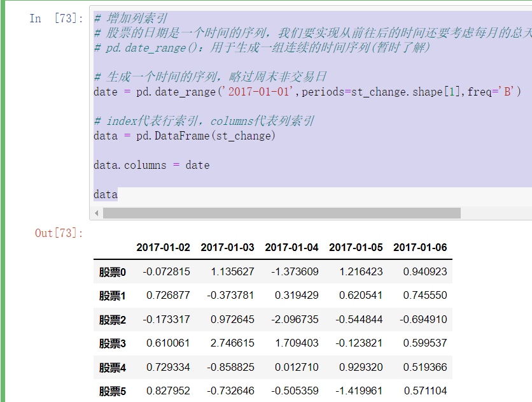The image size is (532, 402).
Task: Click the cell value 0.012710
Action: (x=297, y=368)
